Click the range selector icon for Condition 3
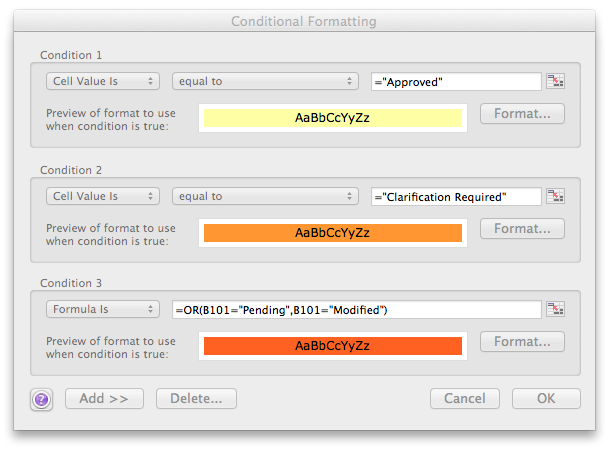 point(555,309)
